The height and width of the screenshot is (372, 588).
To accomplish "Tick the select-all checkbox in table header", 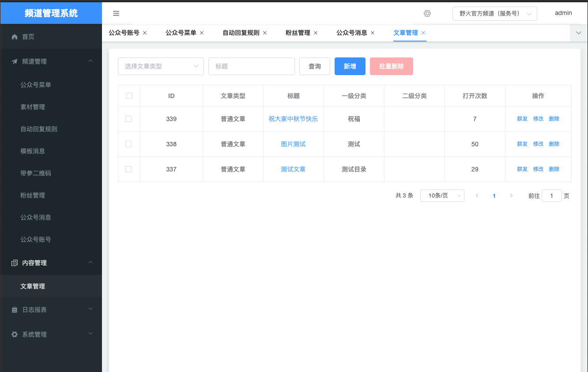I will (129, 96).
